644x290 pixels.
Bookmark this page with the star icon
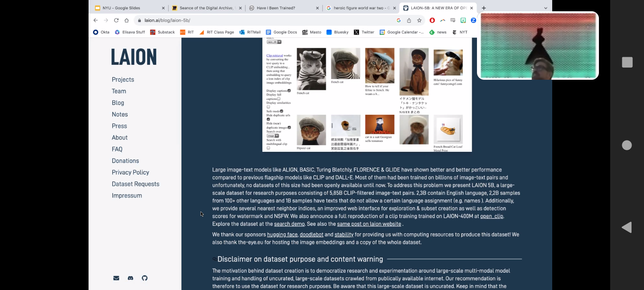pos(419,20)
